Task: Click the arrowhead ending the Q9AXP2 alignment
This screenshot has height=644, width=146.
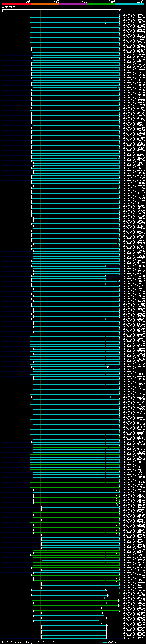Action: point(102,608)
